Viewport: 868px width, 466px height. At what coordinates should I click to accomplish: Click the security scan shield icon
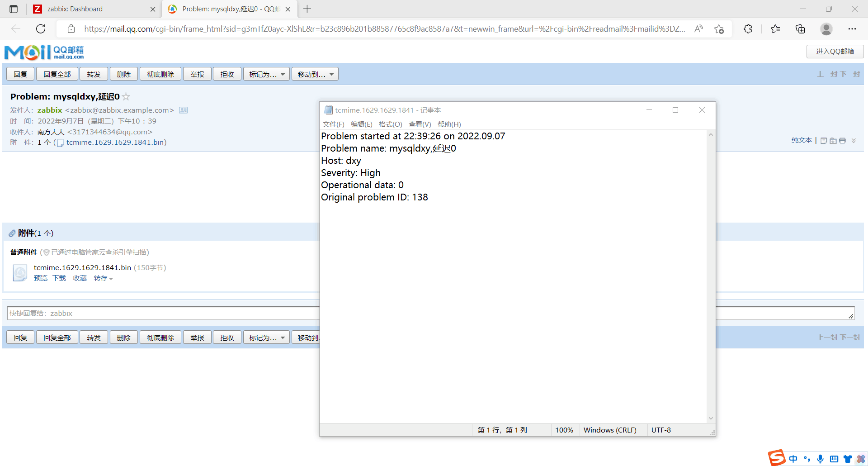coord(46,252)
